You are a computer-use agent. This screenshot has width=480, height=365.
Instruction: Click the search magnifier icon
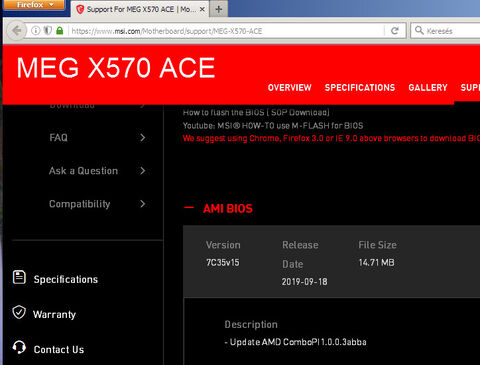point(419,30)
